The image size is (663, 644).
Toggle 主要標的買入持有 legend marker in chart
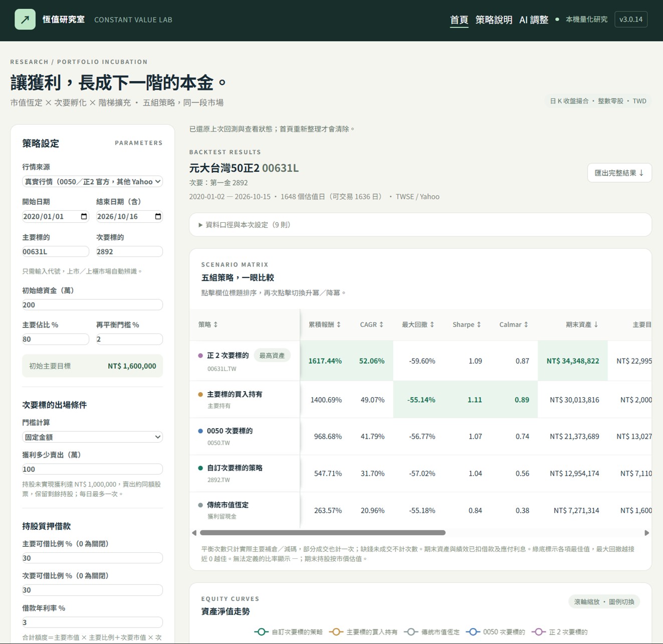click(x=336, y=632)
